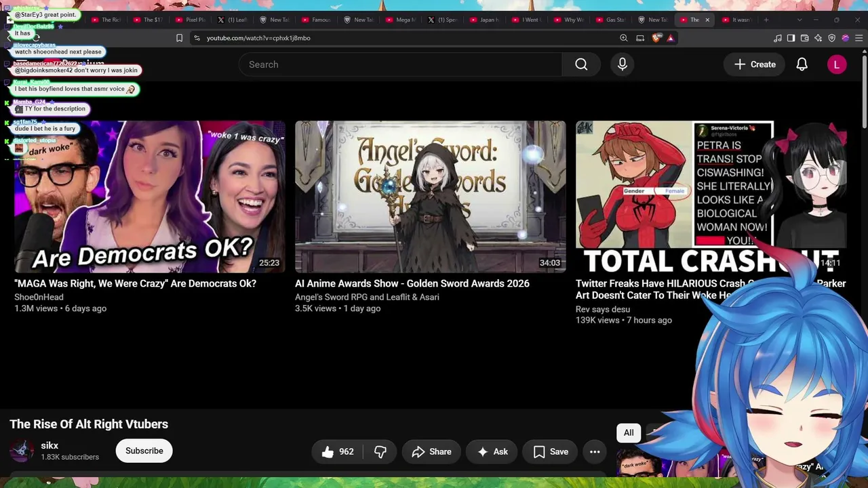Click the video title 'The Rise Of Alt Right Vtubers'
The image size is (868, 488).
click(x=89, y=424)
